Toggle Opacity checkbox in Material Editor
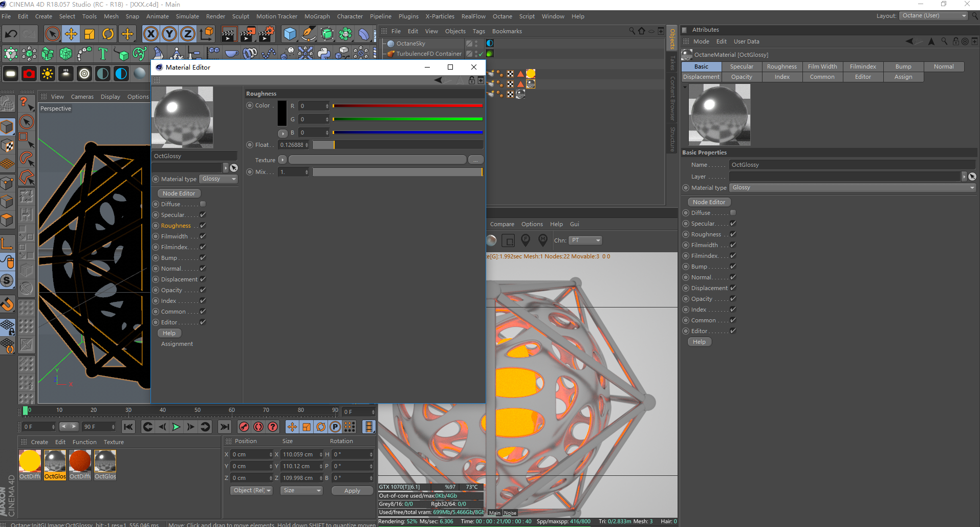Screen dimensions: 980x527 tap(203, 290)
